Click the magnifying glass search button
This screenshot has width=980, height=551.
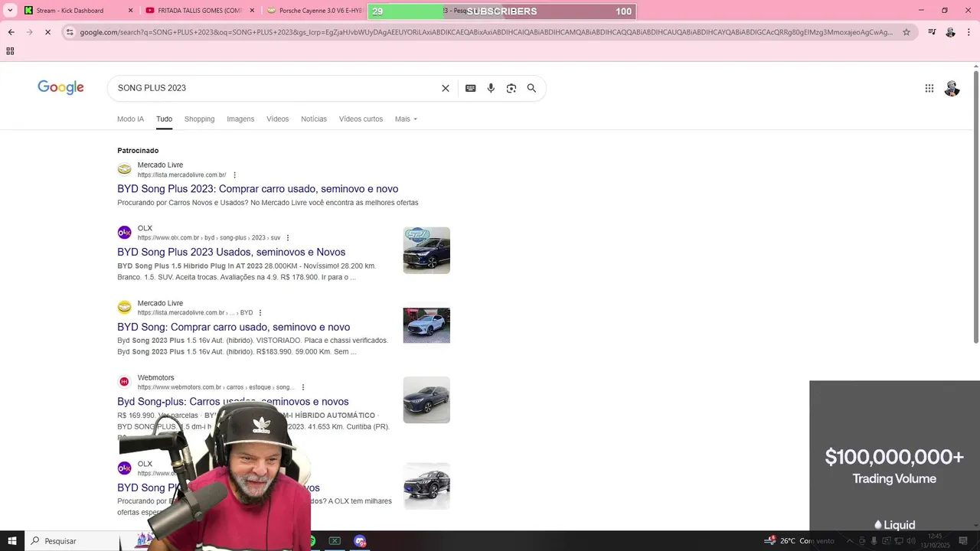coord(531,88)
